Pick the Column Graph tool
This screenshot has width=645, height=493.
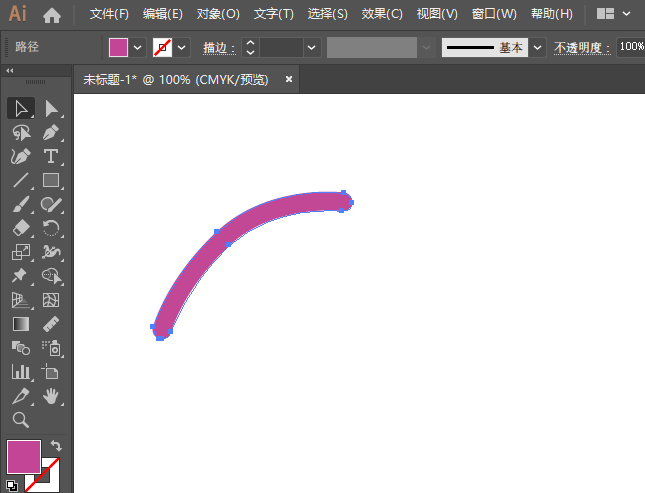21,372
